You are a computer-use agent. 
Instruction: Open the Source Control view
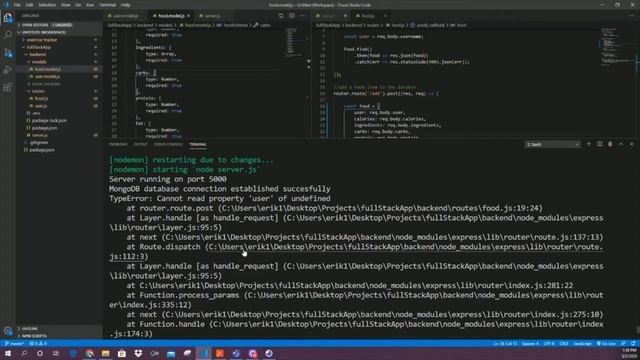click(x=8, y=53)
